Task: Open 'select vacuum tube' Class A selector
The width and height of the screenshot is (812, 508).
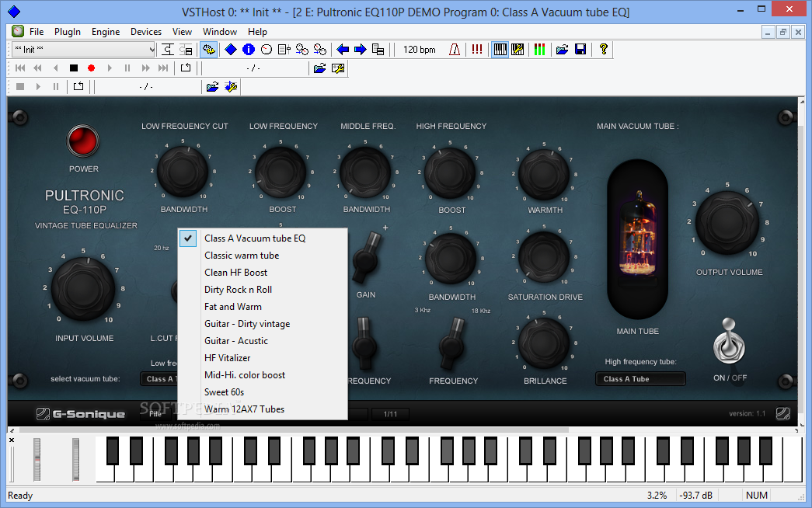Action: click(159, 378)
